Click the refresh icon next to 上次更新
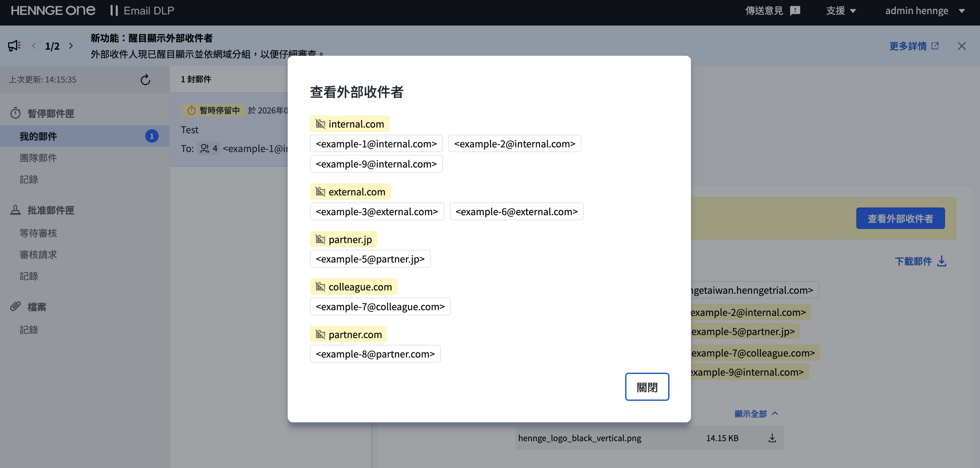 tap(145, 80)
